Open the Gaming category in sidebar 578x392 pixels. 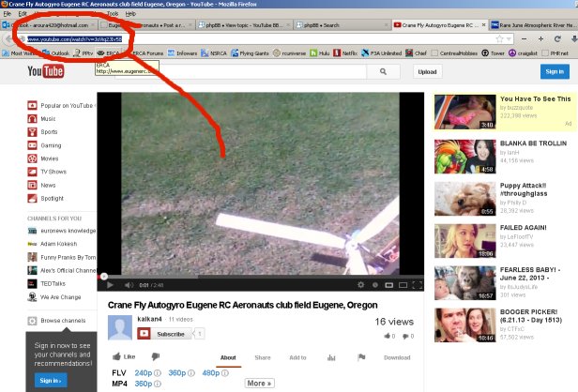[x=44, y=145]
